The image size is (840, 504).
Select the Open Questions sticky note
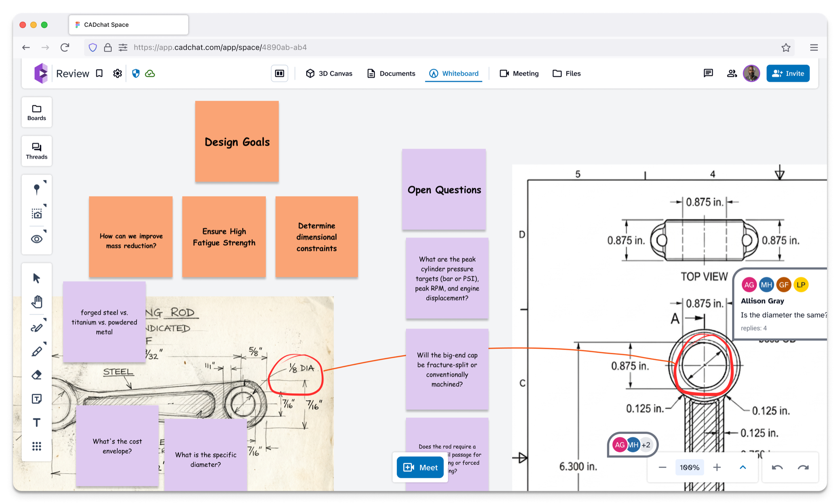[x=444, y=189]
